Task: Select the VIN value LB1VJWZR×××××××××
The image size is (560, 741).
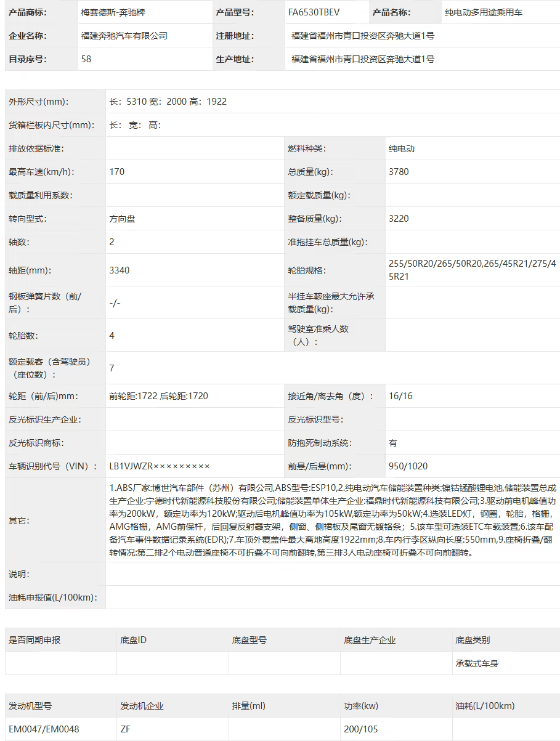Action: click(x=160, y=466)
